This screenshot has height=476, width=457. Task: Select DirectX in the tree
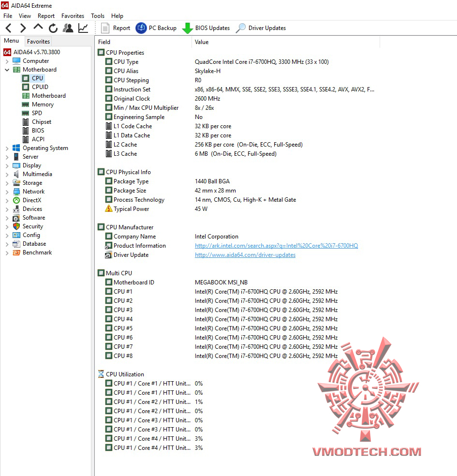coord(27,200)
